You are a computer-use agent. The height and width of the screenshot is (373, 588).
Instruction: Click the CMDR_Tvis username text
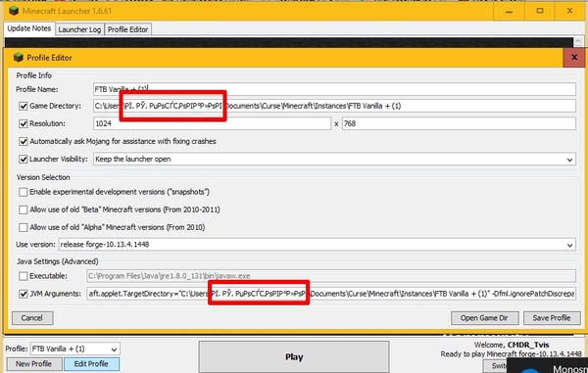[528, 345]
